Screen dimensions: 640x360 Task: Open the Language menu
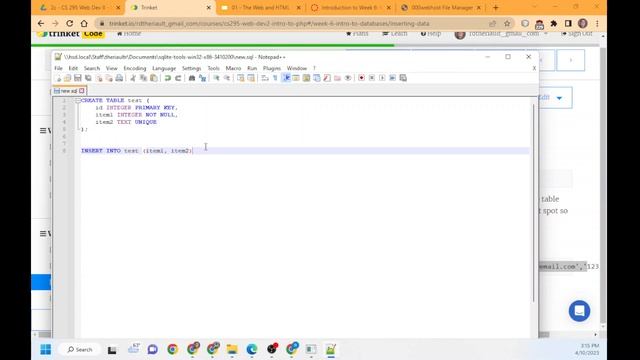click(x=164, y=68)
